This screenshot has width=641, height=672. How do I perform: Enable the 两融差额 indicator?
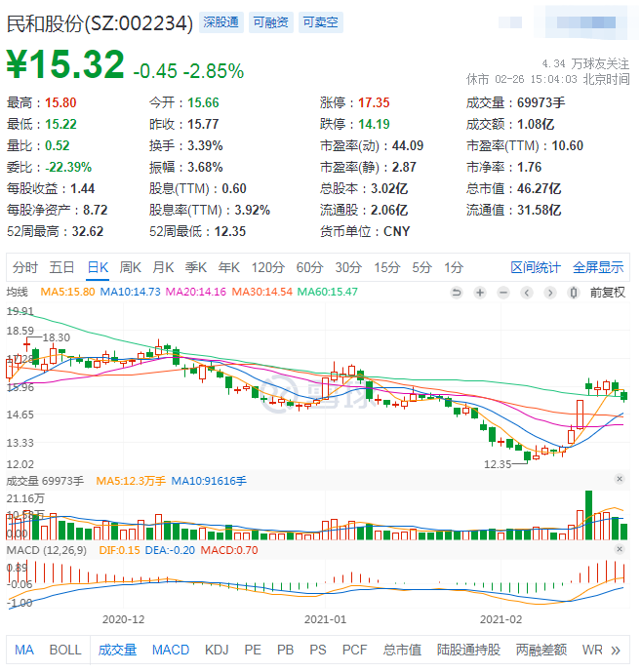tap(541, 651)
